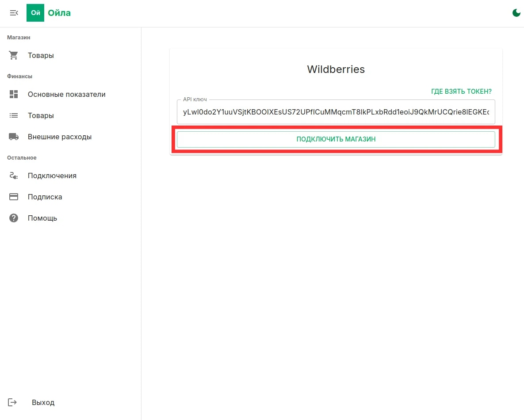Log out using the Выход icon

[12, 402]
